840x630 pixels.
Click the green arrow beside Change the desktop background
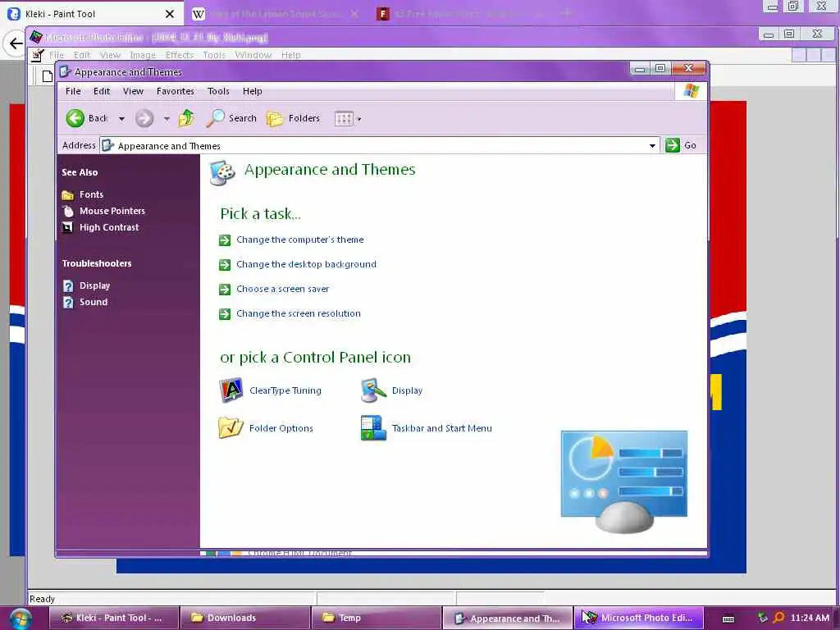click(x=225, y=265)
